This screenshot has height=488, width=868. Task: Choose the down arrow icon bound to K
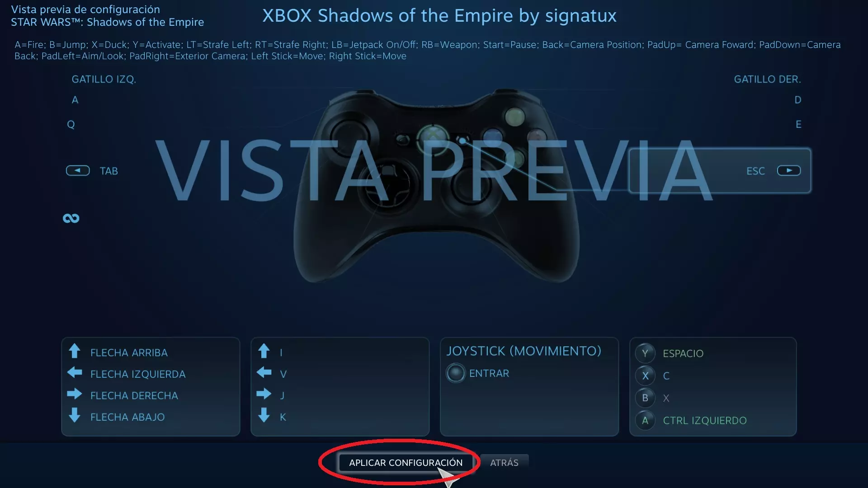[x=264, y=415]
